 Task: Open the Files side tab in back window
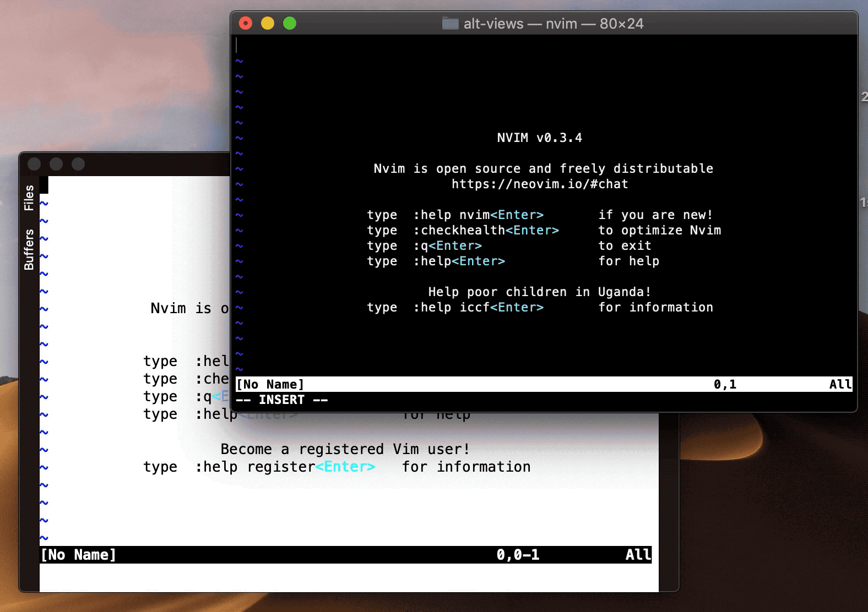pyautogui.click(x=29, y=198)
